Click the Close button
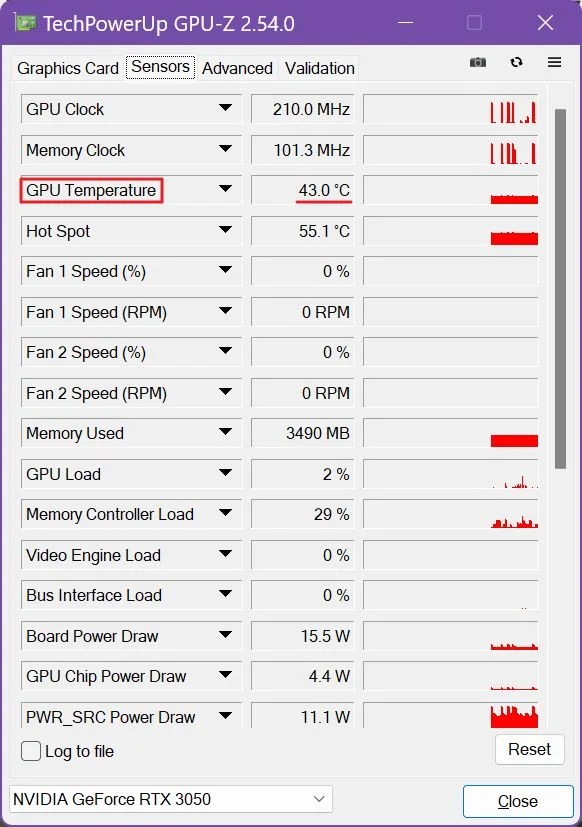Screen dimensions: 582x827 (517, 801)
